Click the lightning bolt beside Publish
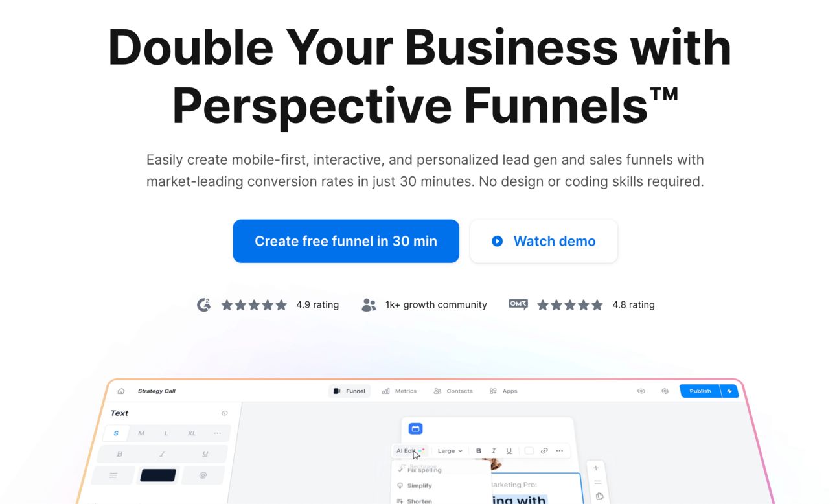This screenshot has width=837, height=504. (x=729, y=391)
